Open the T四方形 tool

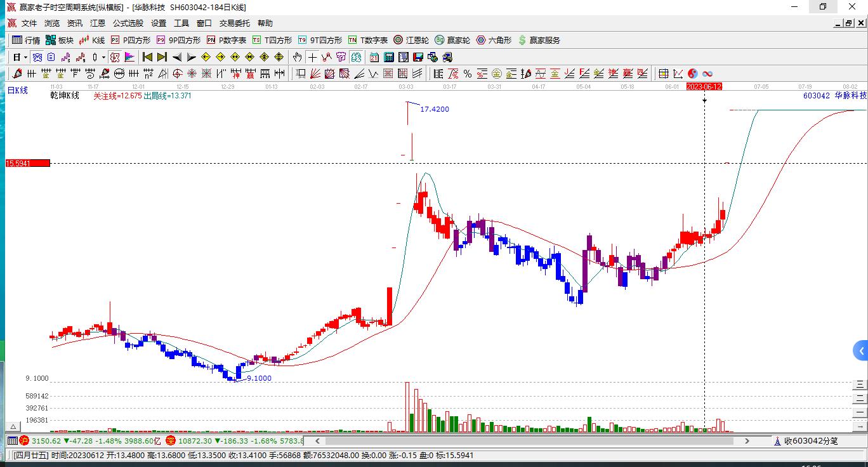click(x=272, y=40)
